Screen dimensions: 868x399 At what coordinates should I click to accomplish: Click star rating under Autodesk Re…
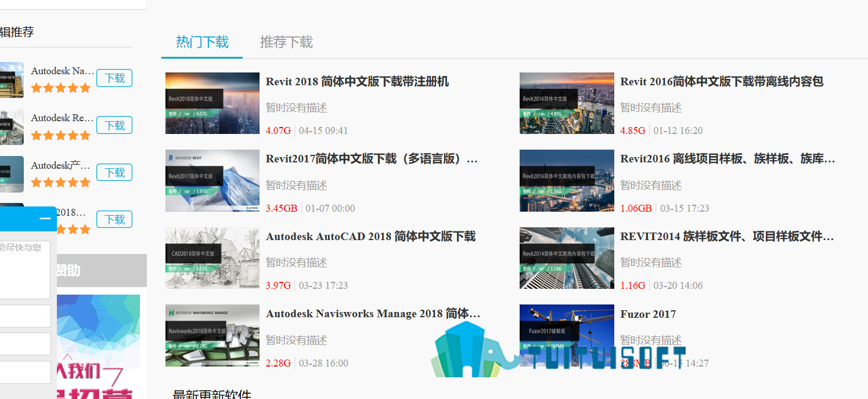[61, 135]
